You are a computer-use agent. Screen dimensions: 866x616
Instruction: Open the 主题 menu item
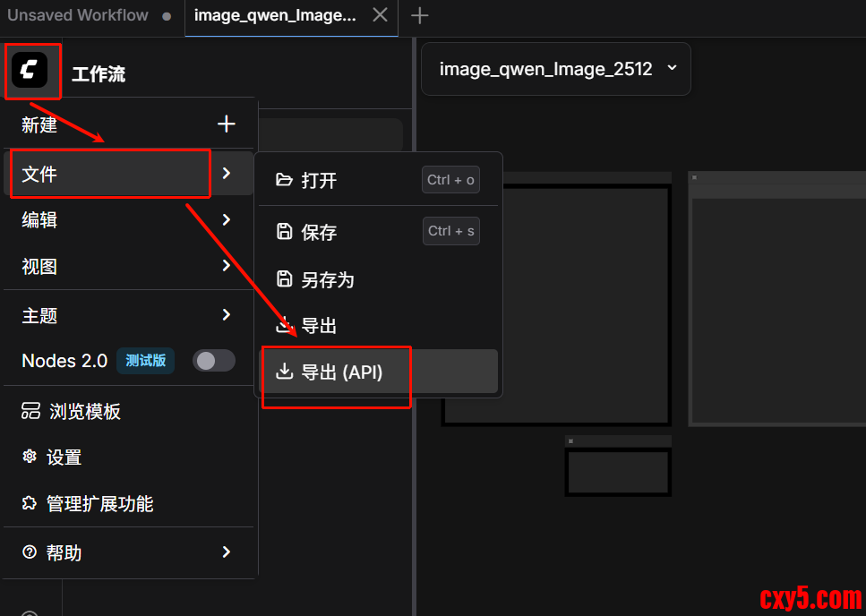(128, 315)
